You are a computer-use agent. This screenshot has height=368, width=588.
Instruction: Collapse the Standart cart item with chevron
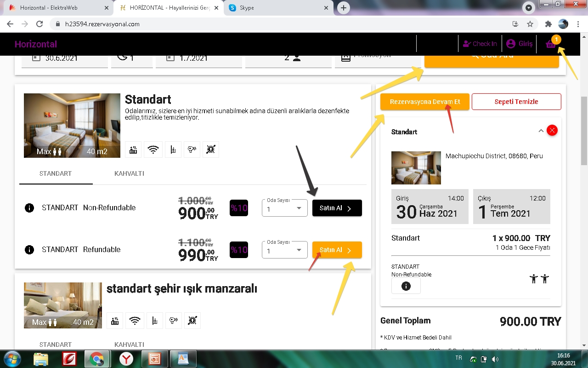click(541, 131)
